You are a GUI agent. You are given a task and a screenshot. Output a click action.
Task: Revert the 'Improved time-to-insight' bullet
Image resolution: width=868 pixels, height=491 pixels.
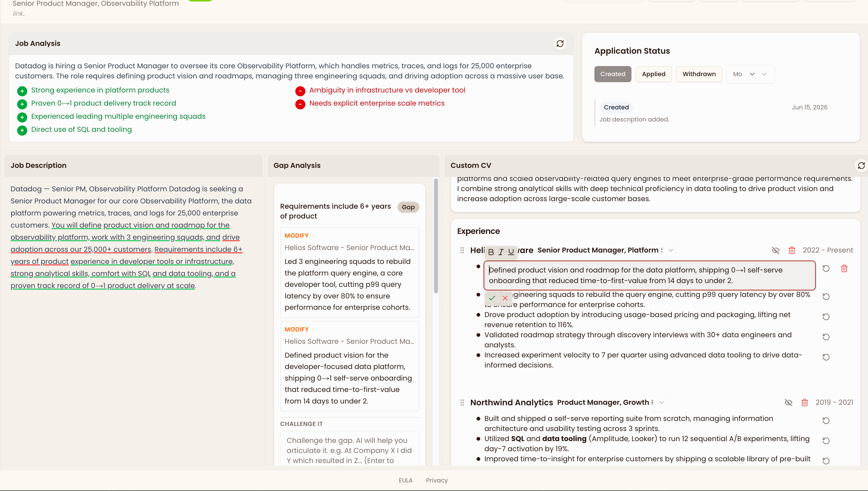click(x=826, y=461)
